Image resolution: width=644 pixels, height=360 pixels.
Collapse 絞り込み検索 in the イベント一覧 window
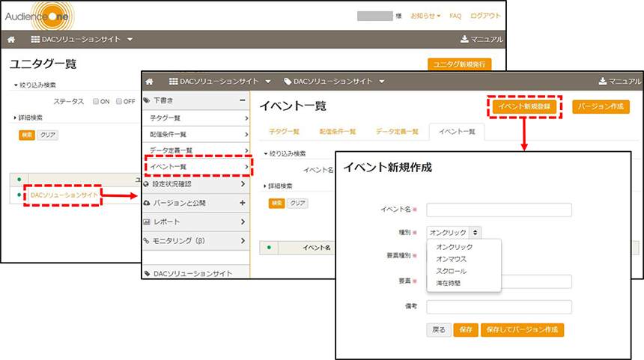click(x=285, y=153)
